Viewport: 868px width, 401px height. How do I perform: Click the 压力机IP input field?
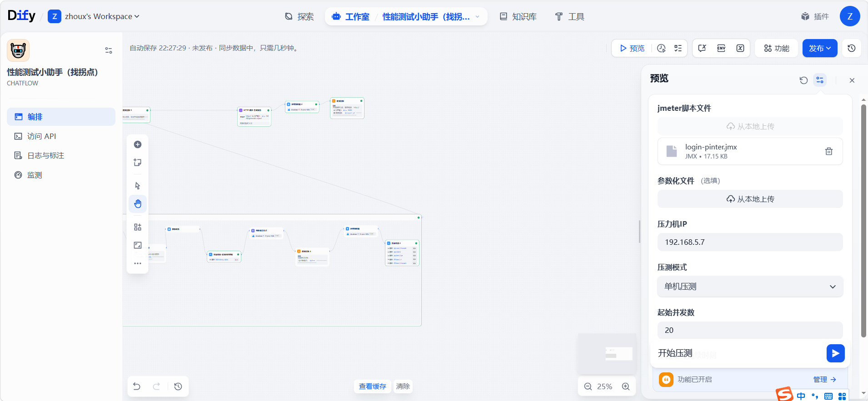(750, 242)
